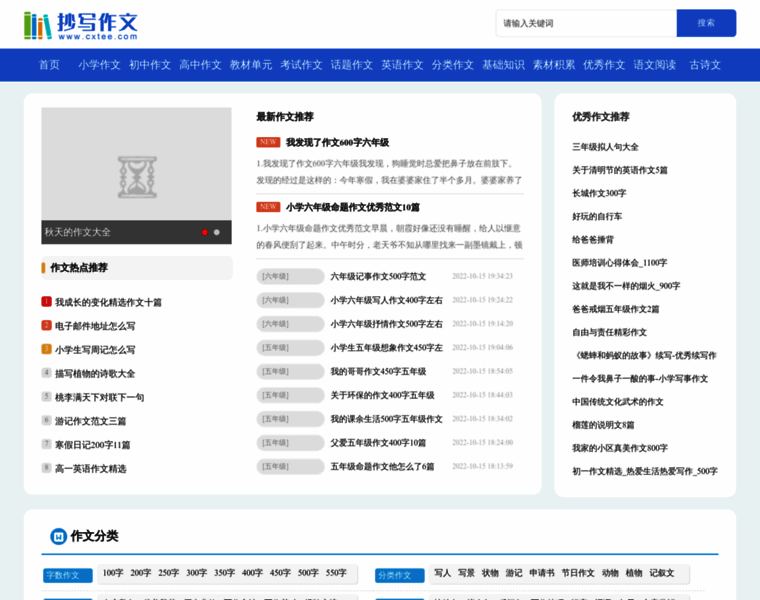Open the 小学作文 navigation menu

pos(99,65)
